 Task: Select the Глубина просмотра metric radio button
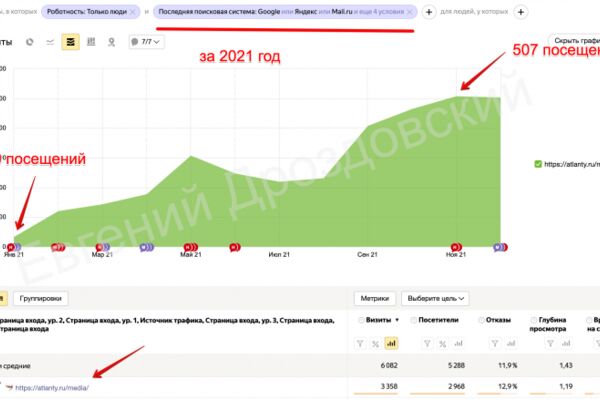coord(533,320)
